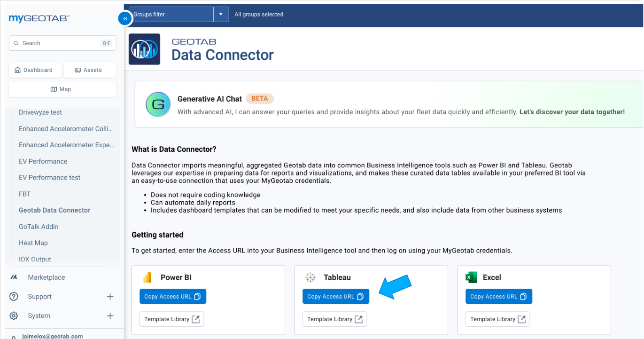Expand the Support section with the plus
Viewport: 644px width, 339px height.
tap(110, 296)
